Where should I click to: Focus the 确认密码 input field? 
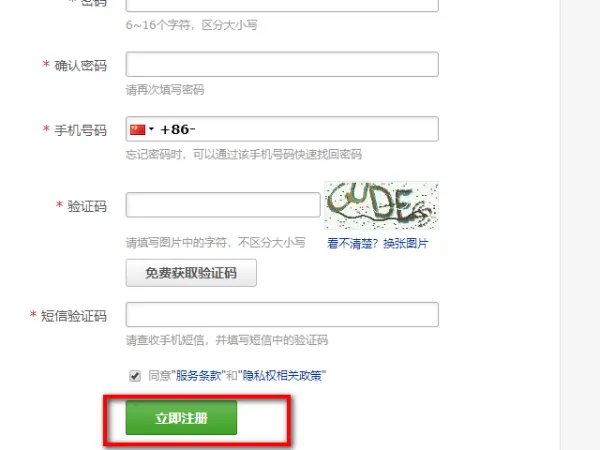tap(282, 64)
